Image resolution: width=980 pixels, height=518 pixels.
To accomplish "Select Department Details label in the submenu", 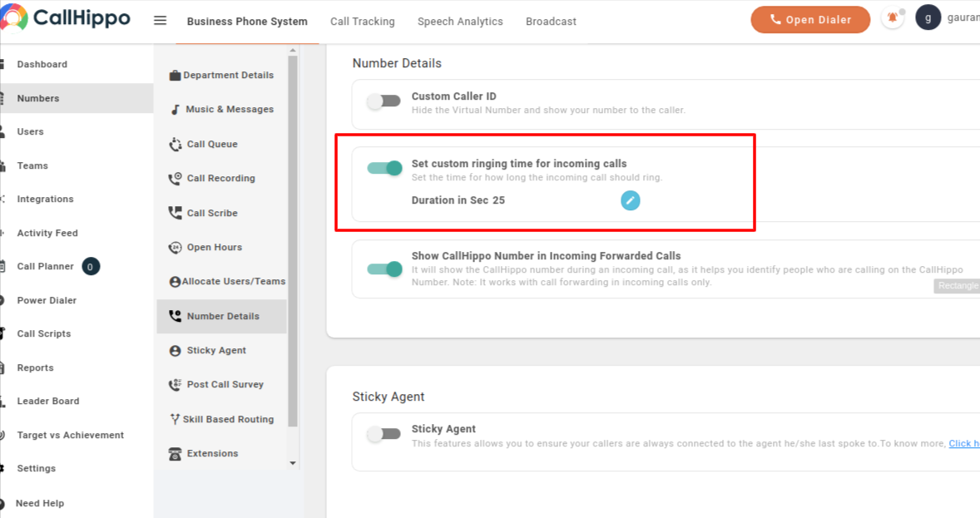I will pos(228,75).
